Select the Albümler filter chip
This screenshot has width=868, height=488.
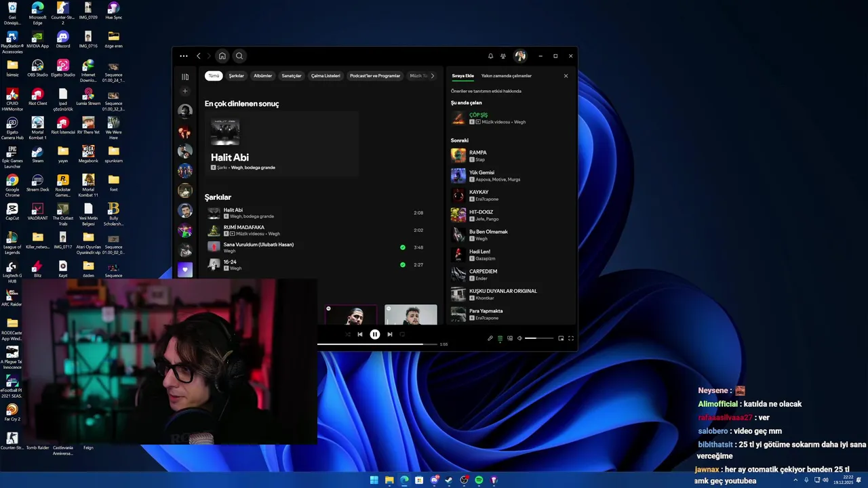[x=262, y=76]
